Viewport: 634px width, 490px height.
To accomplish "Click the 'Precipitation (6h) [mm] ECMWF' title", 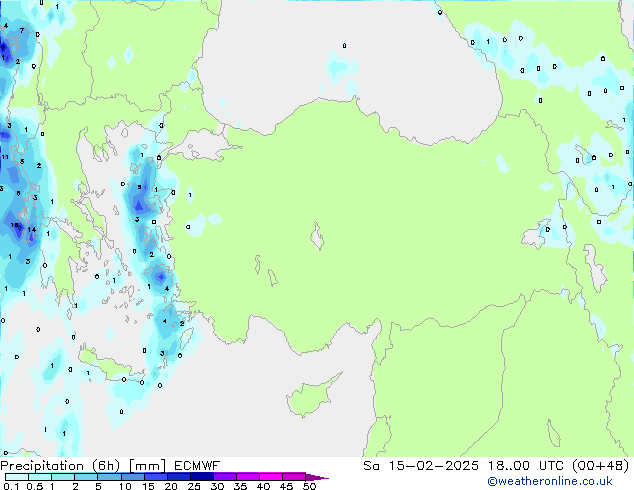I will [110, 466].
